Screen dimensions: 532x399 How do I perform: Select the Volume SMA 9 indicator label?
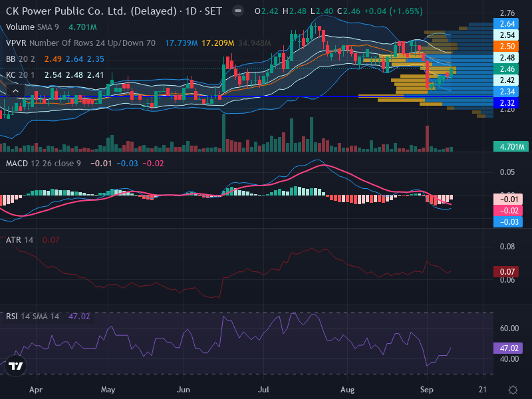[x=32, y=27]
